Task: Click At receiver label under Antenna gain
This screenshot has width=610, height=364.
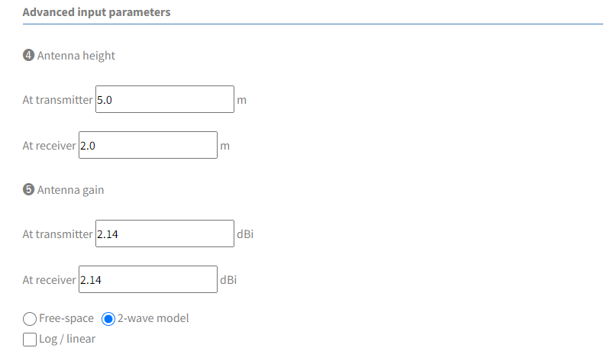Action: (49, 280)
